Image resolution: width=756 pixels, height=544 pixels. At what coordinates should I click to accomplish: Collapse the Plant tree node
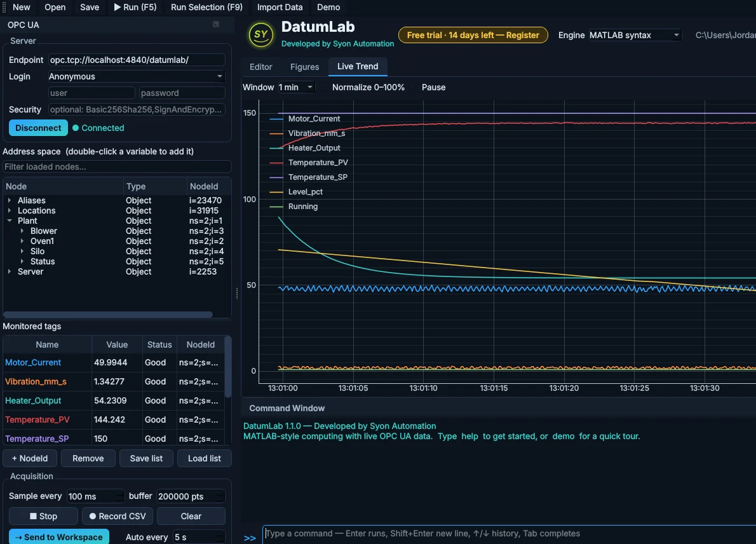[9, 221]
